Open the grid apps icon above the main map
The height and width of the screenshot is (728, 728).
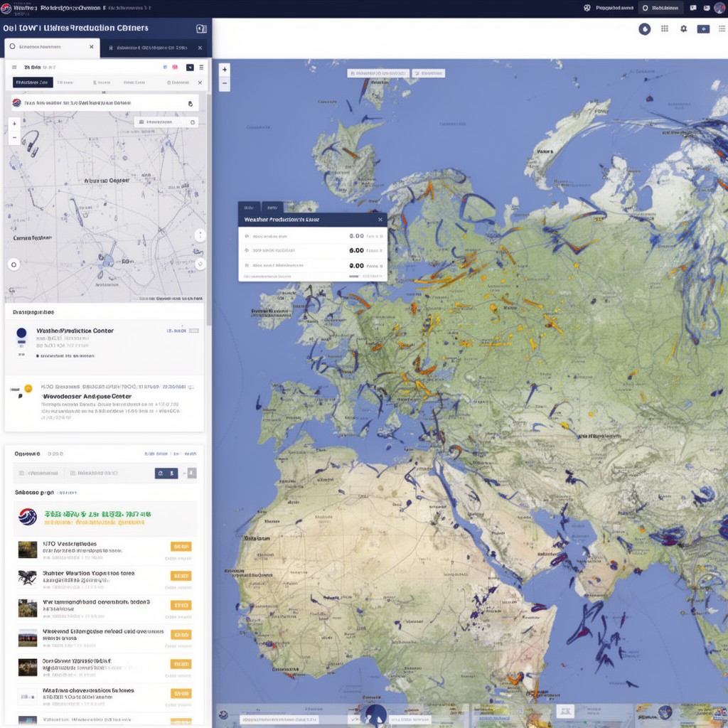click(x=665, y=28)
